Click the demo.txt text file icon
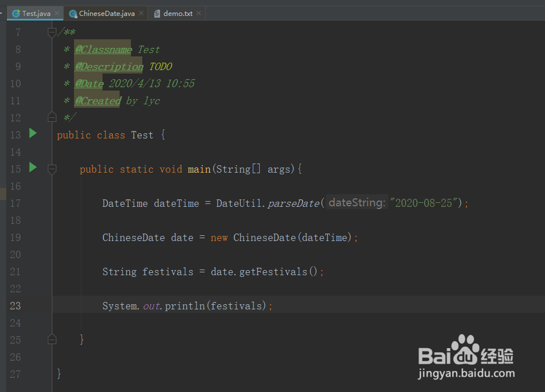This screenshot has height=392, width=545. (x=157, y=14)
